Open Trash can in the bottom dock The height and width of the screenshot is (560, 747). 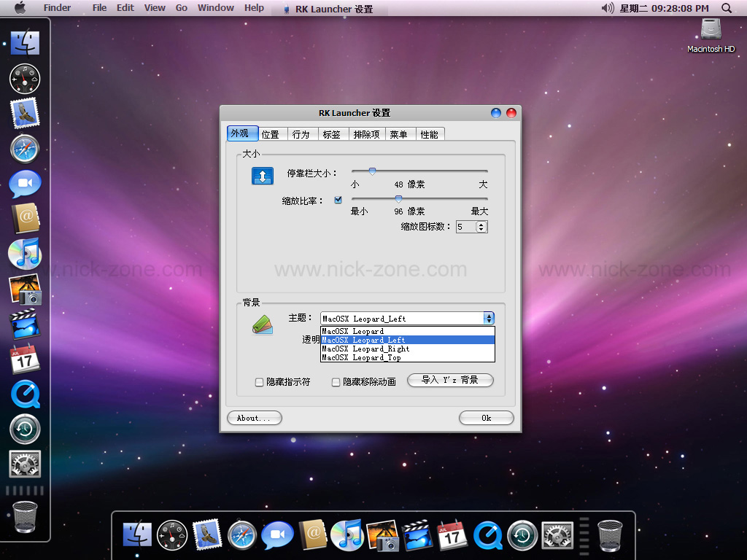[611, 536]
